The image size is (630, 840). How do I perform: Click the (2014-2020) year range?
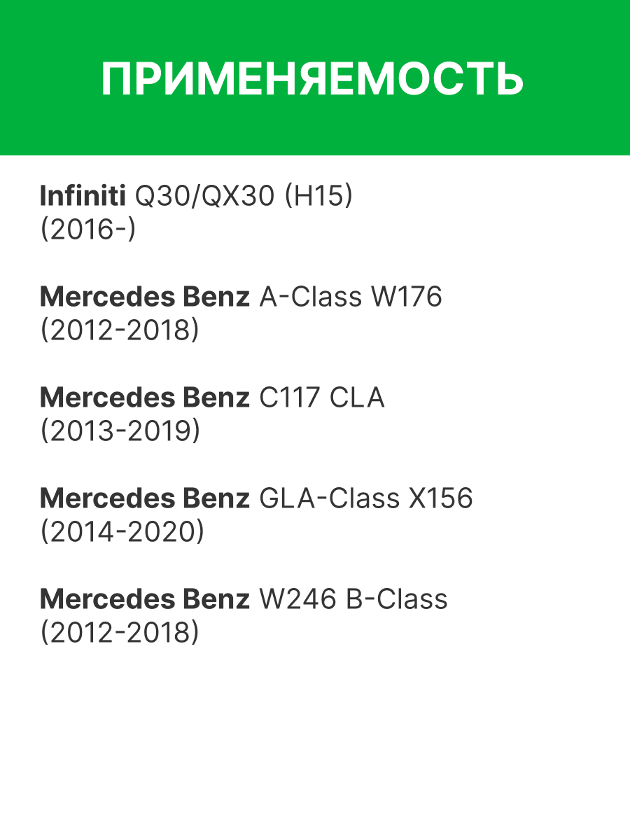point(122,532)
